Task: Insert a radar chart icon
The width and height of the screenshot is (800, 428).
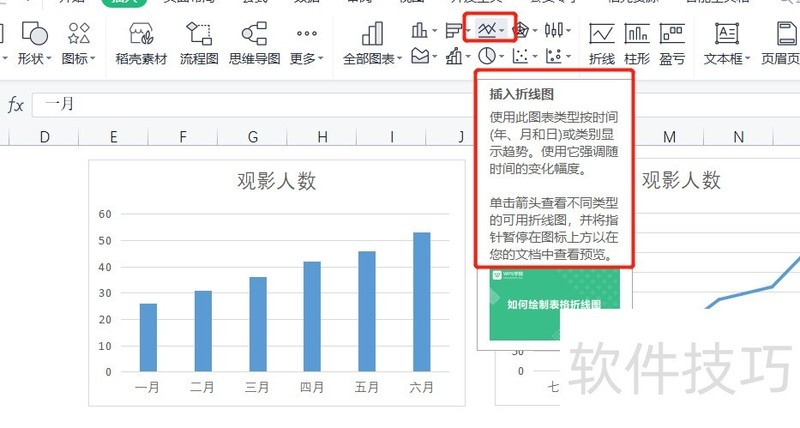Action: tap(520, 31)
